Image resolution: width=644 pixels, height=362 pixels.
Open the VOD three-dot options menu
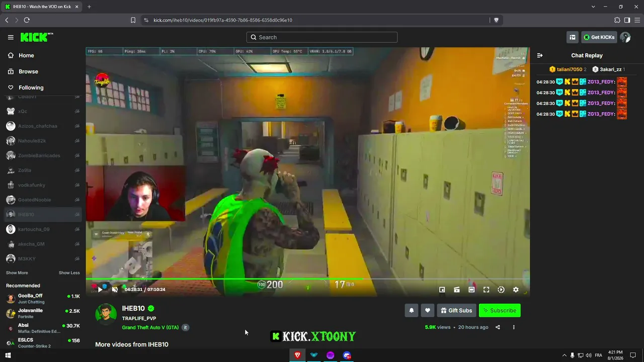click(x=514, y=327)
